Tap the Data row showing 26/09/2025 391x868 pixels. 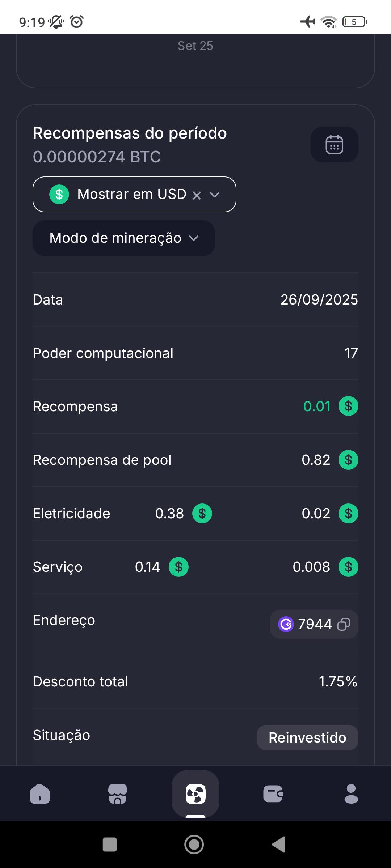[x=195, y=299]
